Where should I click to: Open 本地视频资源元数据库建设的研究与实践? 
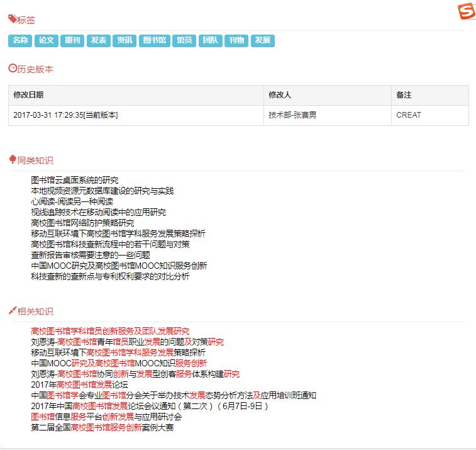coord(102,191)
